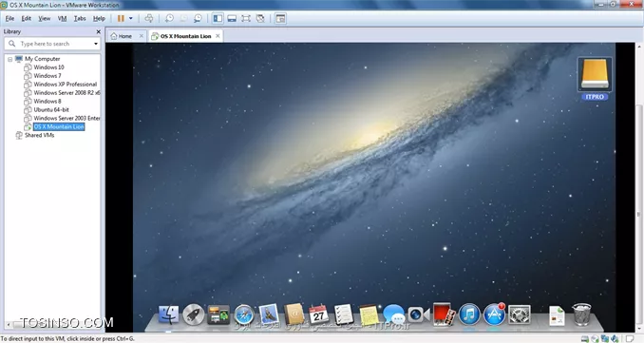This screenshot has width=644, height=343.
Task: Enter full screen mode icon
Action: click(x=246, y=18)
